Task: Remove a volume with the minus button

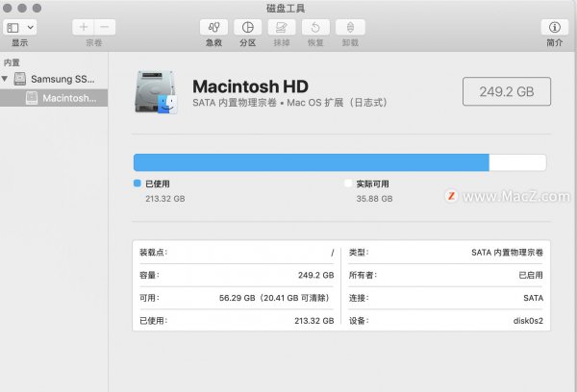Action: 106,29
